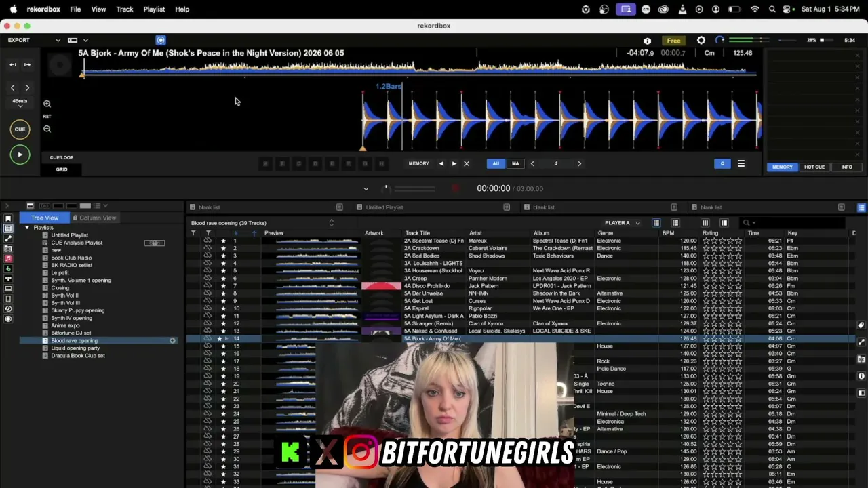
Task: Open the Beatport icon in sidebar
Action: 8,268
